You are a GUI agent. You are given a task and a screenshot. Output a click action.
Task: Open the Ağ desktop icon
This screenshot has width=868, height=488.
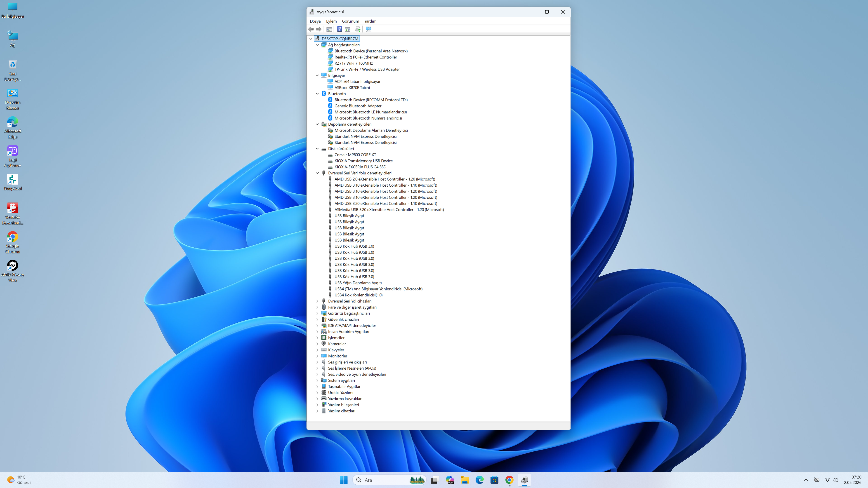[12, 39]
